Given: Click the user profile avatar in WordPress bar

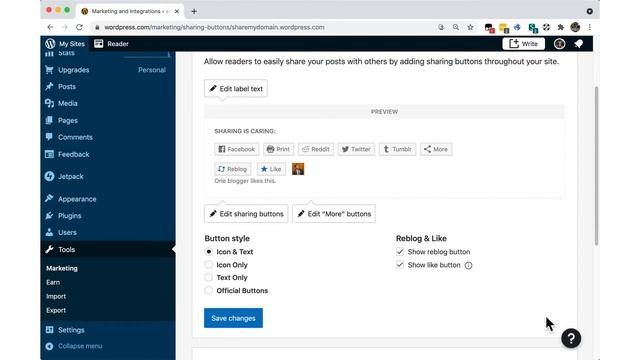Looking at the screenshot, I should (x=559, y=44).
